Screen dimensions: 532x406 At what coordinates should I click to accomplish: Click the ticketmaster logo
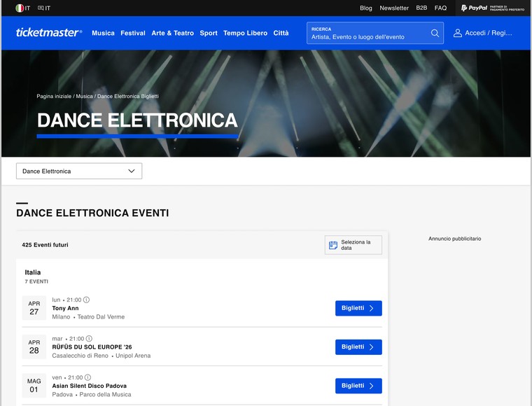tap(49, 33)
